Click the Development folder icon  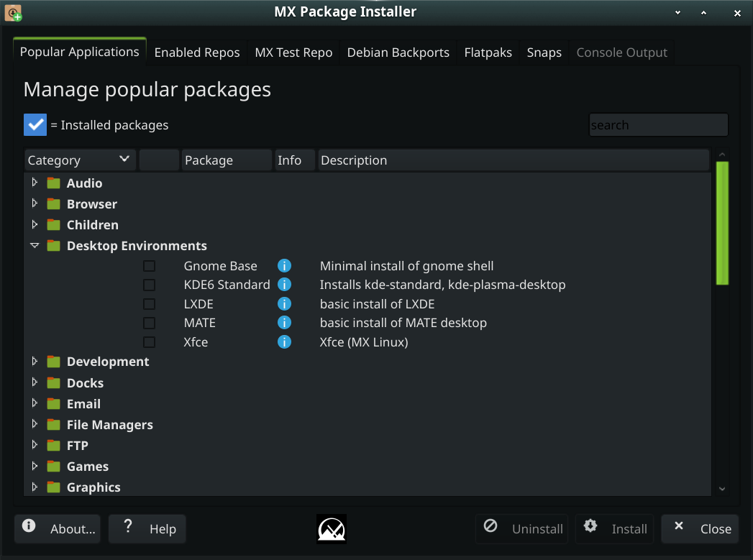(54, 362)
